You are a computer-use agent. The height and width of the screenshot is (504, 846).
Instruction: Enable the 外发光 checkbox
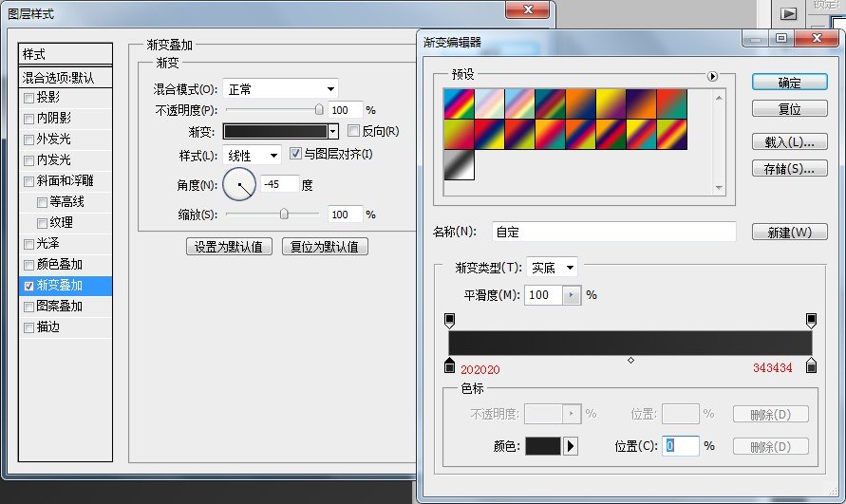point(29,140)
